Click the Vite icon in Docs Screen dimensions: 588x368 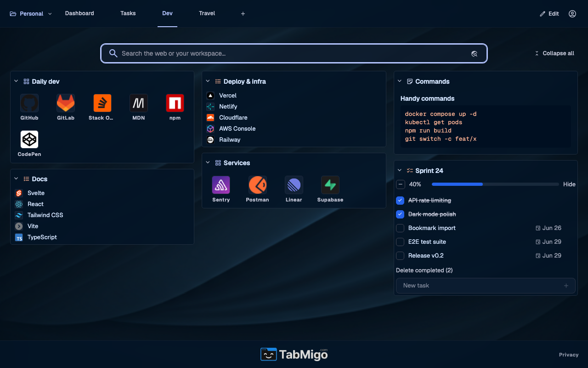coord(19,226)
